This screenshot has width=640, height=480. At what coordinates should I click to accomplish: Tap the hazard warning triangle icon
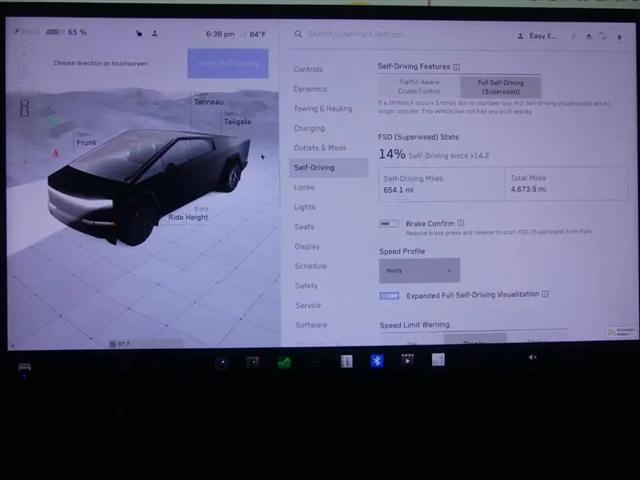click(x=55, y=153)
